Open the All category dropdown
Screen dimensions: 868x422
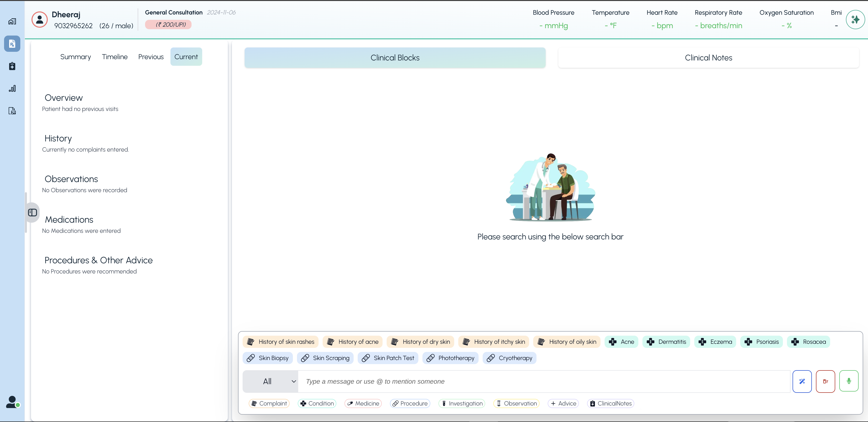tap(270, 381)
